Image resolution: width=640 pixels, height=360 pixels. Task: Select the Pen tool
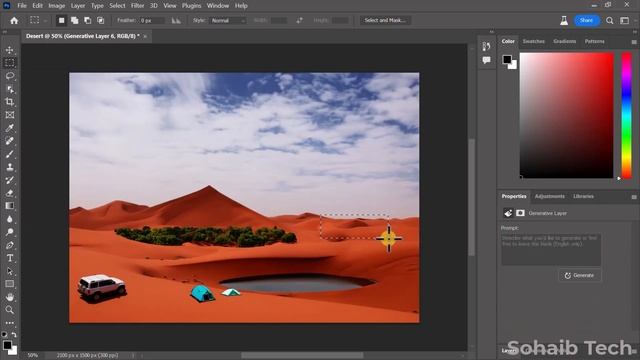point(9,245)
